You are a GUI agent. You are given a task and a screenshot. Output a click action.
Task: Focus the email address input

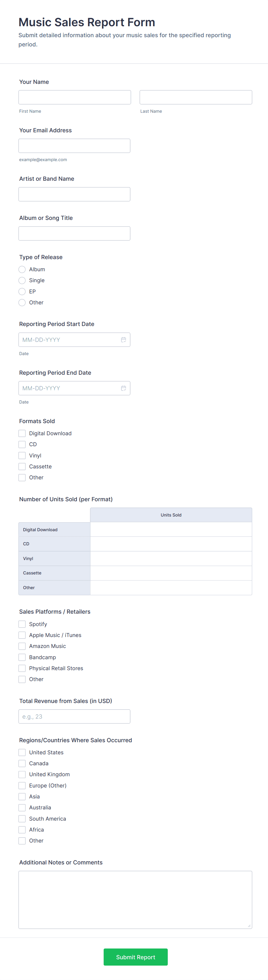point(74,146)
